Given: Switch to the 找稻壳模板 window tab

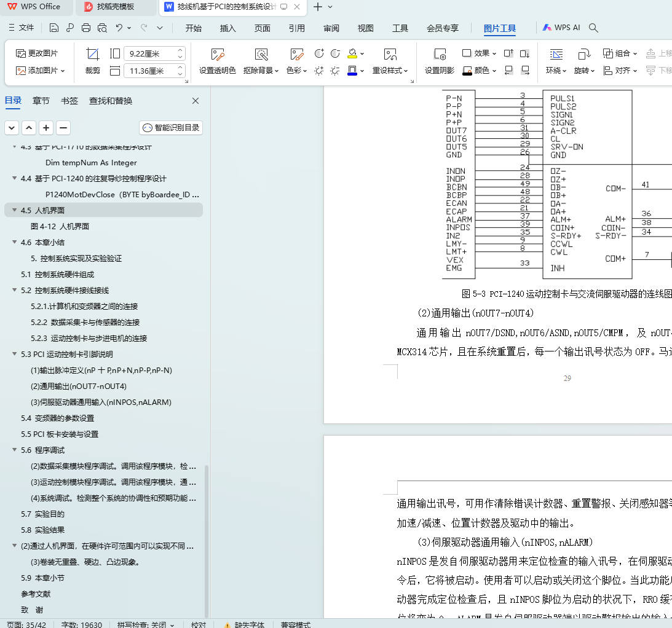Looking at the screenshot, I should tap(115, 7).
